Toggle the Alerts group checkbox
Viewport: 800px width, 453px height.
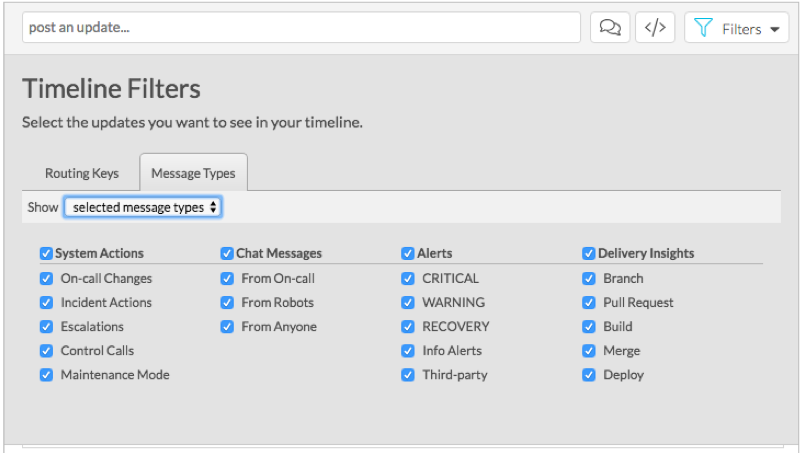408,254
